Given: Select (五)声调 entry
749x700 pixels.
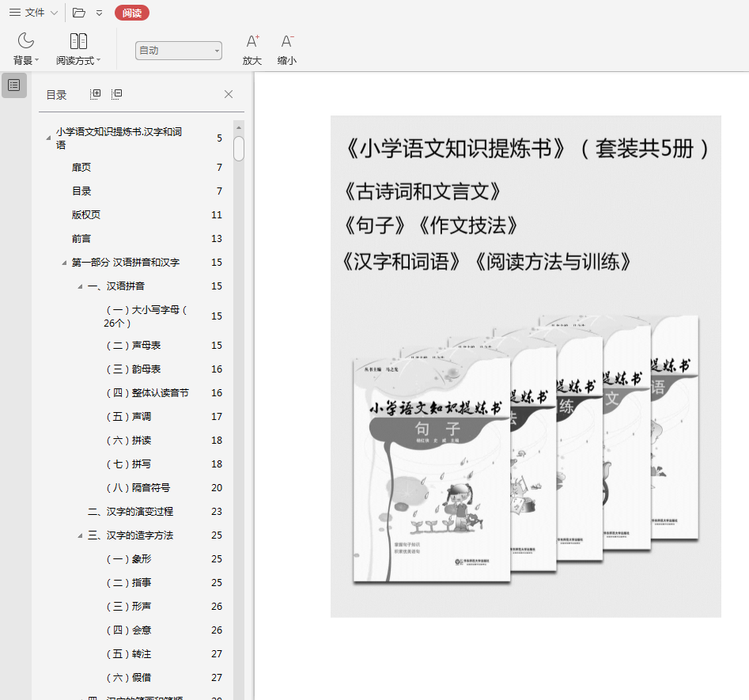Looking at the screenshot, I should 128,417.
